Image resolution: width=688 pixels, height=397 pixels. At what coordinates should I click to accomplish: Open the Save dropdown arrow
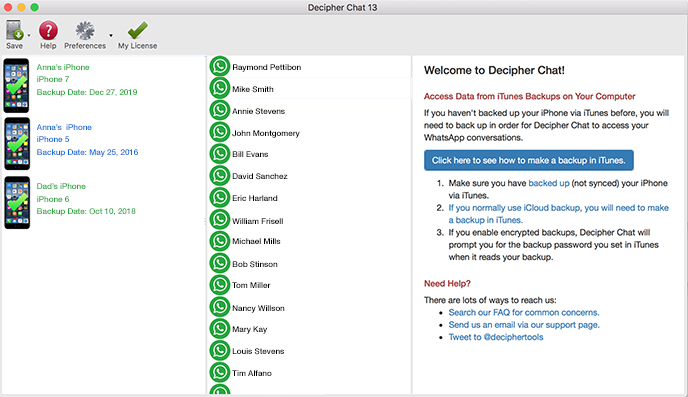click(29, 36)
